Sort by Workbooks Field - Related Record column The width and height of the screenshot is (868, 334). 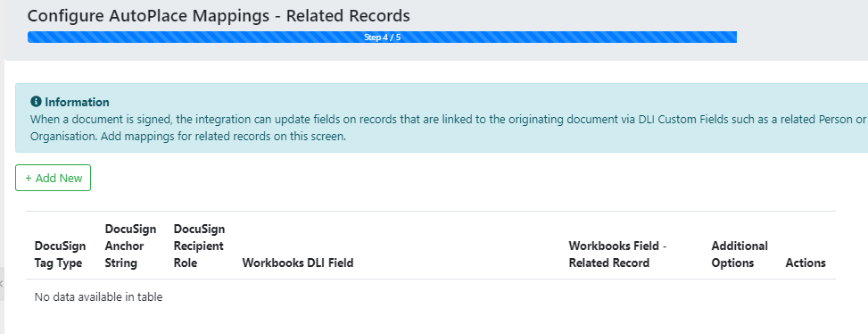click(618, 255)
